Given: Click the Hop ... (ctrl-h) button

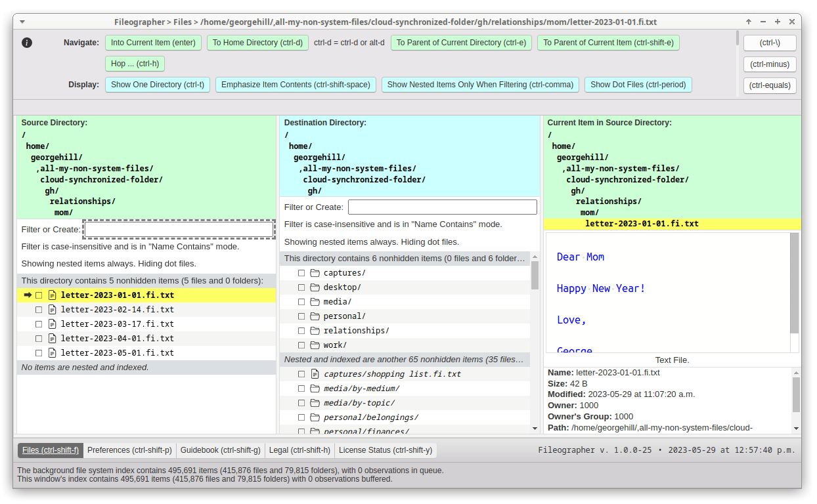Looking at the screenshot, I should pos(135,64).
